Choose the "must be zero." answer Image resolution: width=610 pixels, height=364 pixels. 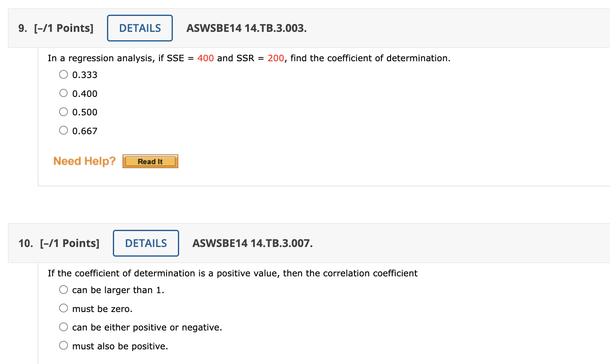(63, 308)
